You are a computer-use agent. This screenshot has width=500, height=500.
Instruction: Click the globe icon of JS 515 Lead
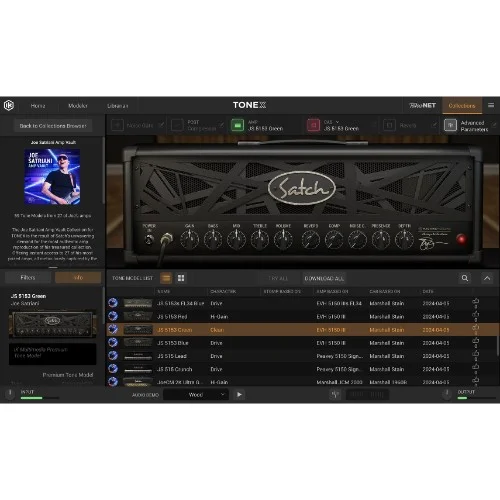point(113,356)
